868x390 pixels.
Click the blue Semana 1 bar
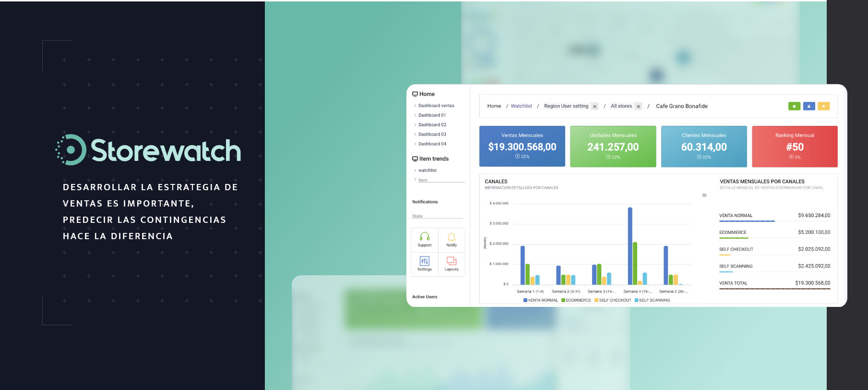[523, 265]
